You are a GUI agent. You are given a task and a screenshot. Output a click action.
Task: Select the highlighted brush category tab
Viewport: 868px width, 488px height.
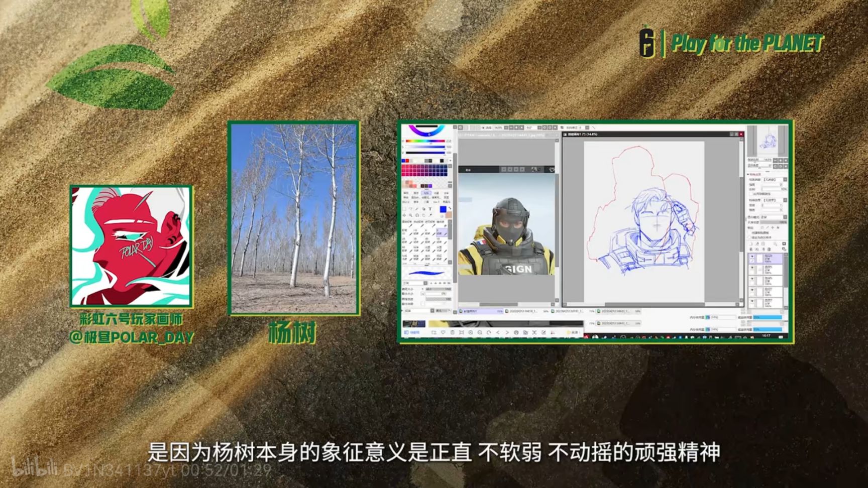pos(426,193)
